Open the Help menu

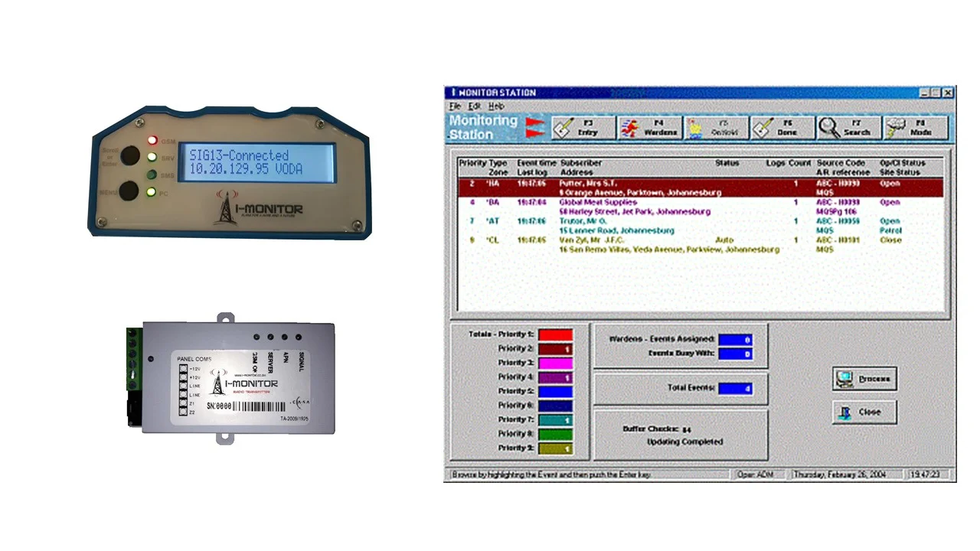pos(496,106)
